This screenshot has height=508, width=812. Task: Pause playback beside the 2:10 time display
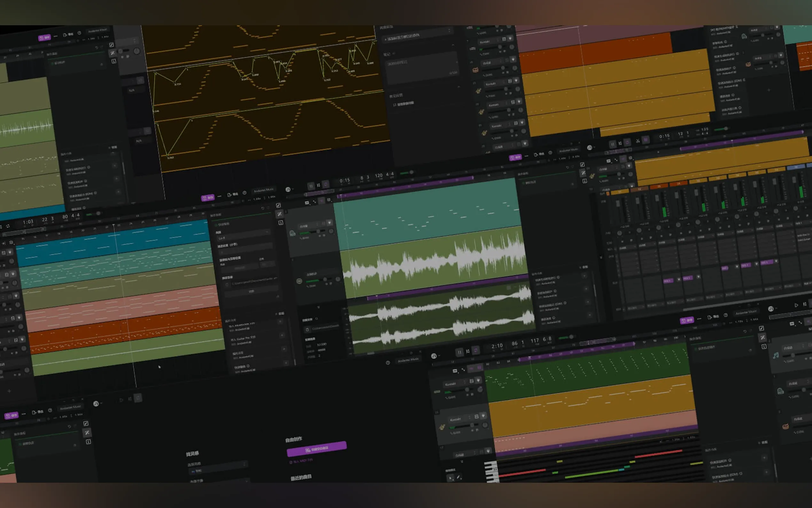pyautogui.click(x=459, y=352)
